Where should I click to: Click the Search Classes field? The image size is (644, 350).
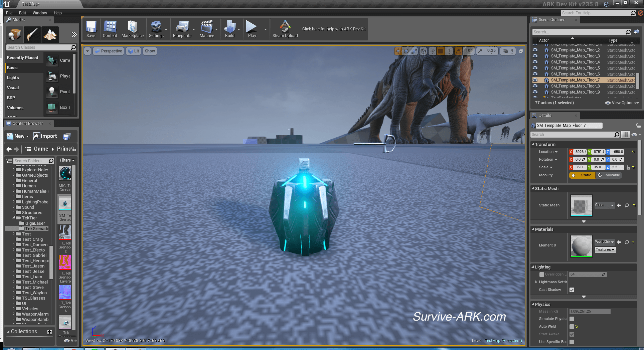pos(41,47)
